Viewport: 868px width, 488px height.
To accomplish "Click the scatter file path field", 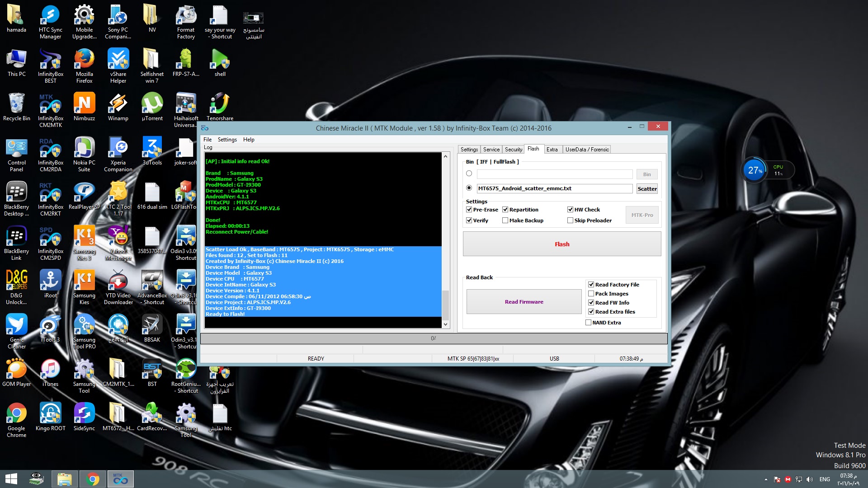I will (555, 188).
